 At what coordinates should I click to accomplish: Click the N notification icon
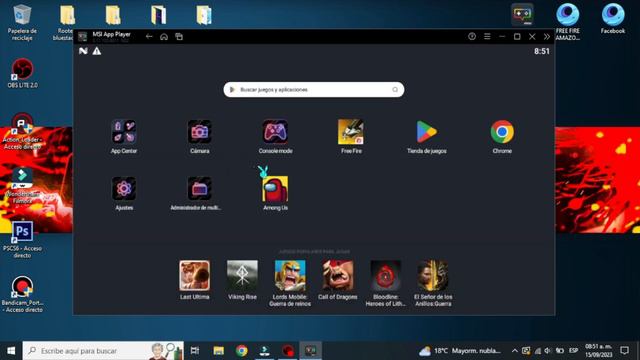83,51
